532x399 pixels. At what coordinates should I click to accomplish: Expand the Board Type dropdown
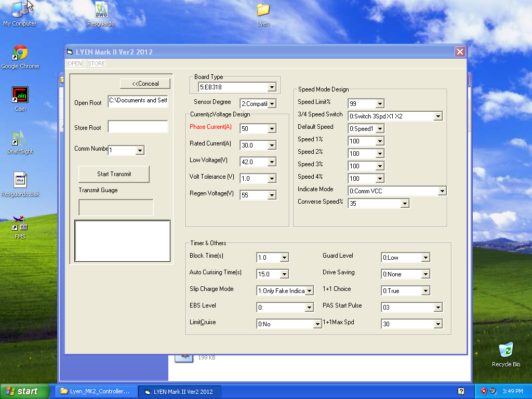click(272, 87)
